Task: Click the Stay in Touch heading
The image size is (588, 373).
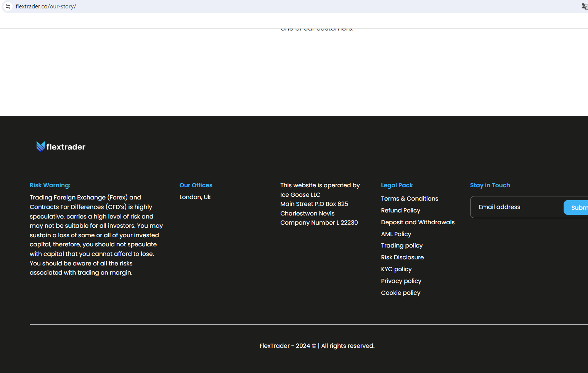Action: [490, 185]
